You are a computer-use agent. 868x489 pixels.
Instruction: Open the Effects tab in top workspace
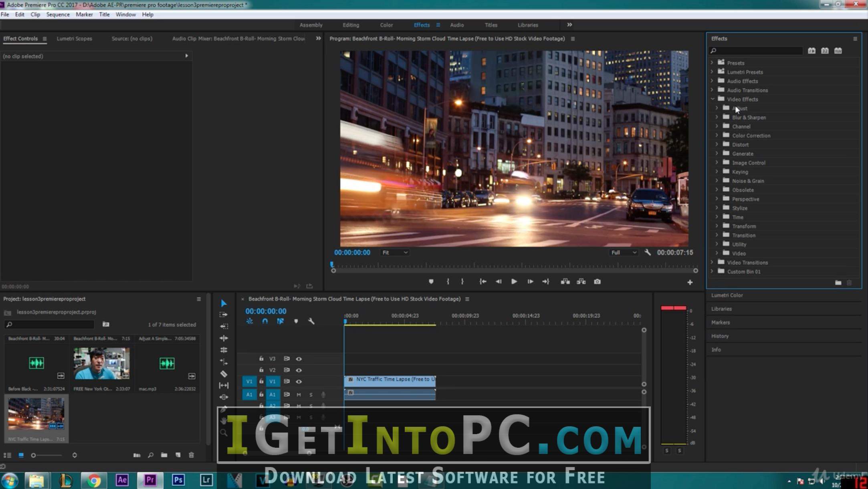click(x=422, y=24)
